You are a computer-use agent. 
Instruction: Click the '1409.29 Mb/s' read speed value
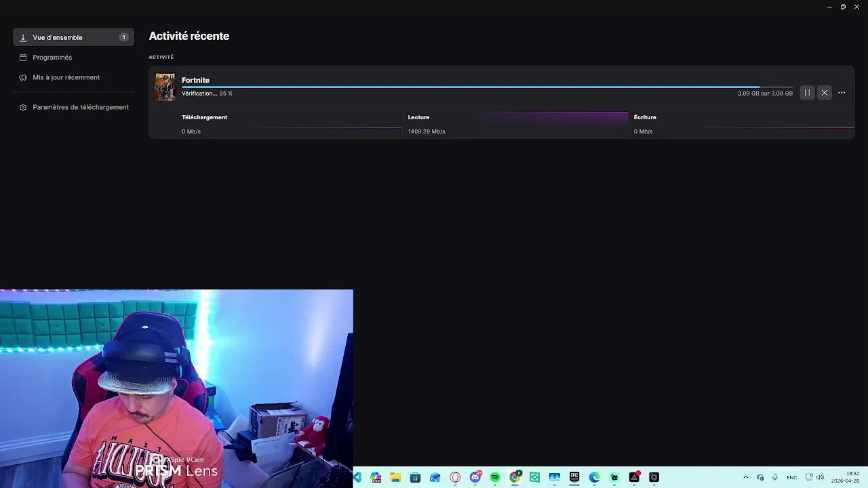(x=427, y=131)
